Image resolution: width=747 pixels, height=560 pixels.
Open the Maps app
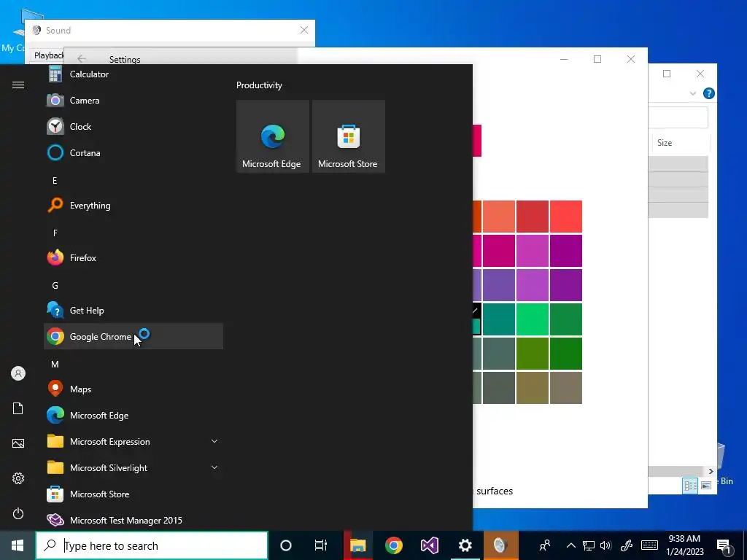(133, 389)
